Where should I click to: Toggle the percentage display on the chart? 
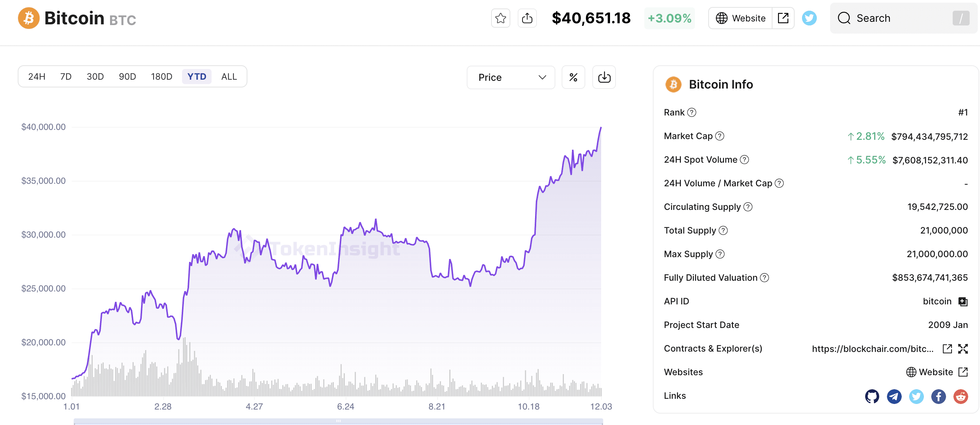tap(573, 77)
